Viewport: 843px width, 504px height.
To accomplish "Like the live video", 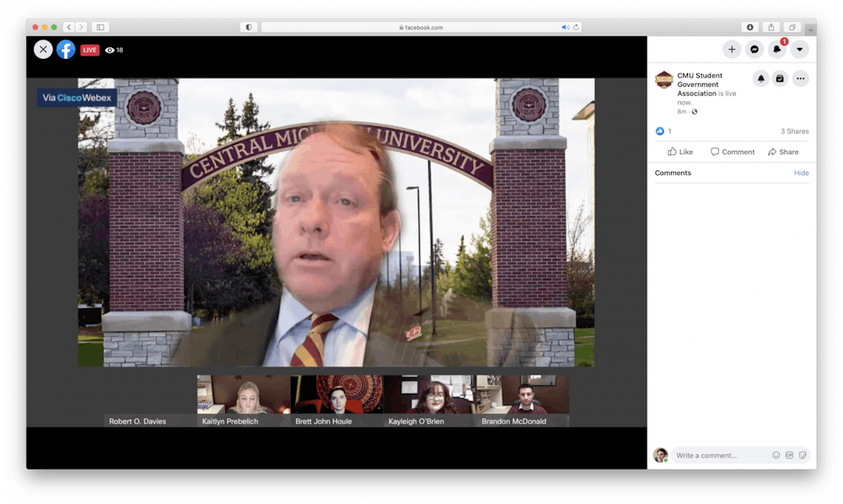I will 680,152.
